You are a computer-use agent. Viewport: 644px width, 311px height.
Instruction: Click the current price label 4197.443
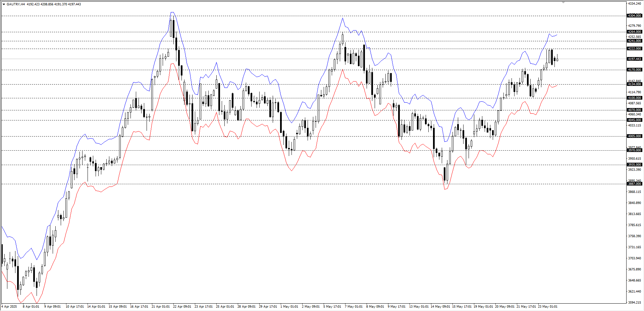point(634,59)
